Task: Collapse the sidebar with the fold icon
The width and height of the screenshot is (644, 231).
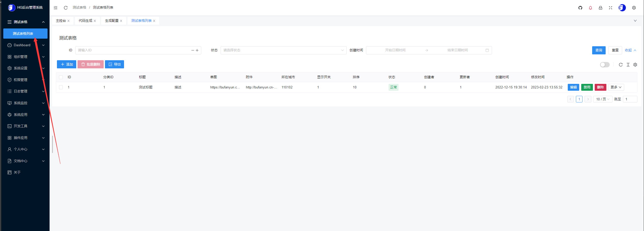Action: click(x=55, y=8)
